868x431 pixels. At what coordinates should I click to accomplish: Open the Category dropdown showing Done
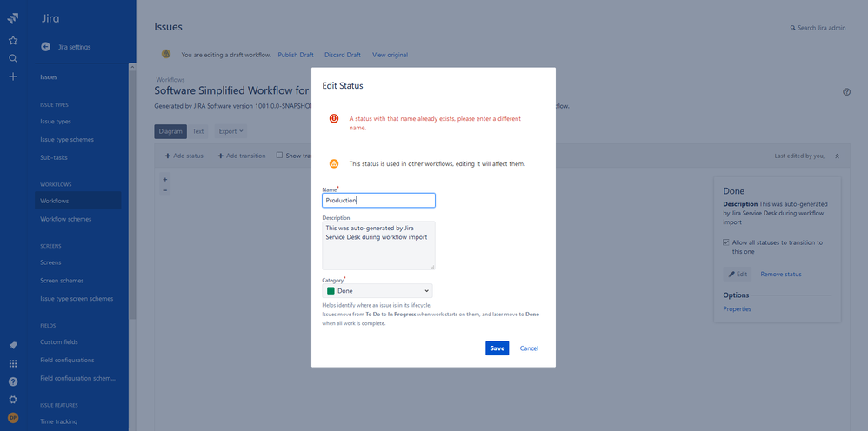[377, 290]
